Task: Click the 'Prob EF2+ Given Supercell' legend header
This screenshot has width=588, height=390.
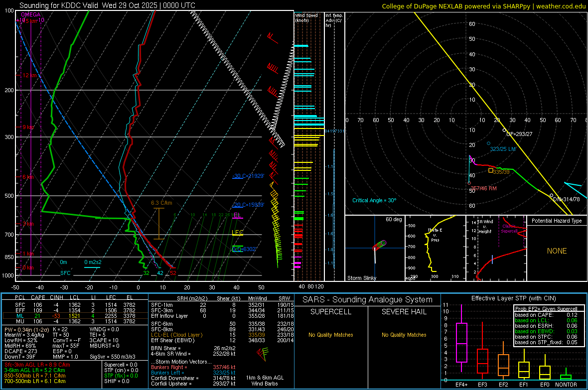Action: (x=546, y=309)
